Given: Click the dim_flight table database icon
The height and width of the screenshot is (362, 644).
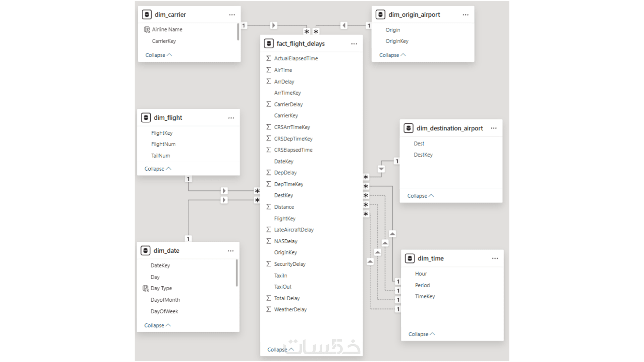Looking at the screenshot, I should click(146, 118).
